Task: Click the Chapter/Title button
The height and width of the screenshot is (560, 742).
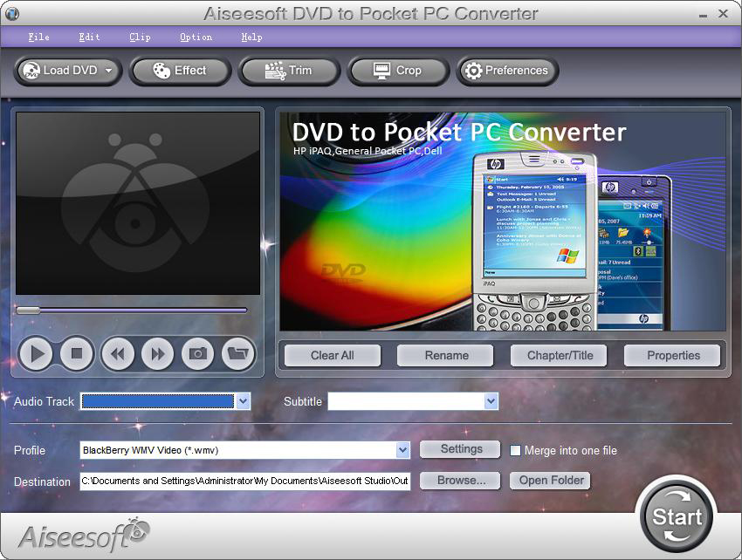Action: [x=560, y=355]
